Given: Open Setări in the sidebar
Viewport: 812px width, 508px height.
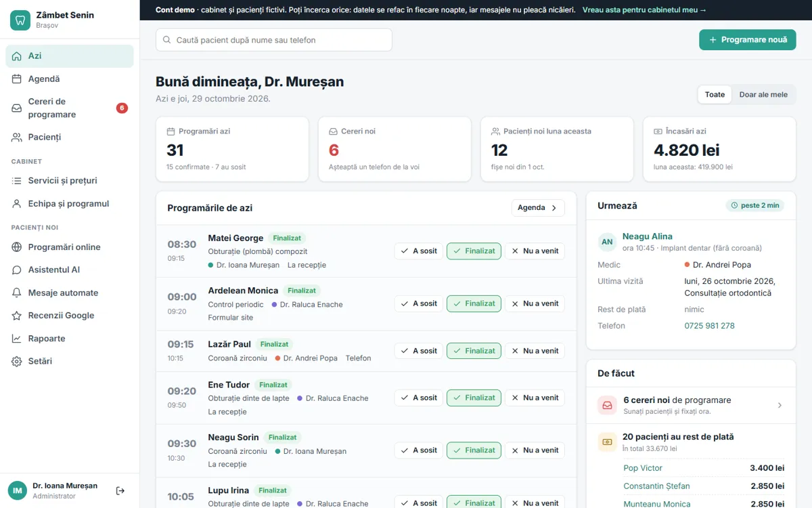Looking at the screenshot, I should pyautogui.click(x=70, y=362).
